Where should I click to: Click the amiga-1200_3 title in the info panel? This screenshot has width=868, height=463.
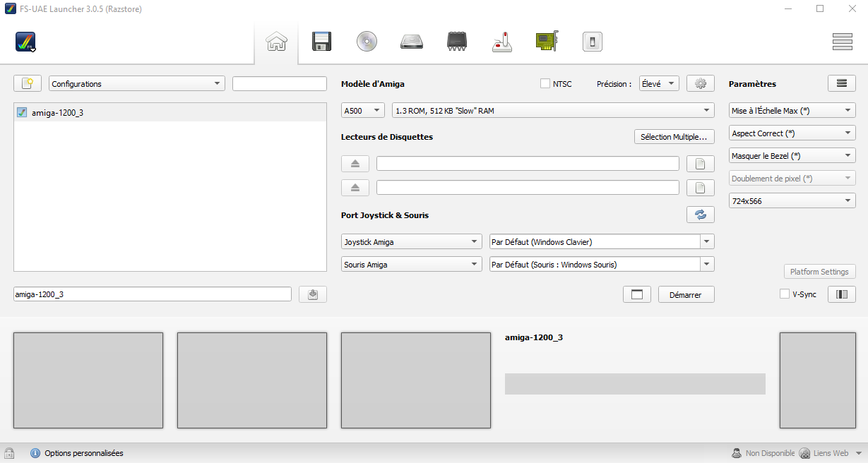(534, 337)
